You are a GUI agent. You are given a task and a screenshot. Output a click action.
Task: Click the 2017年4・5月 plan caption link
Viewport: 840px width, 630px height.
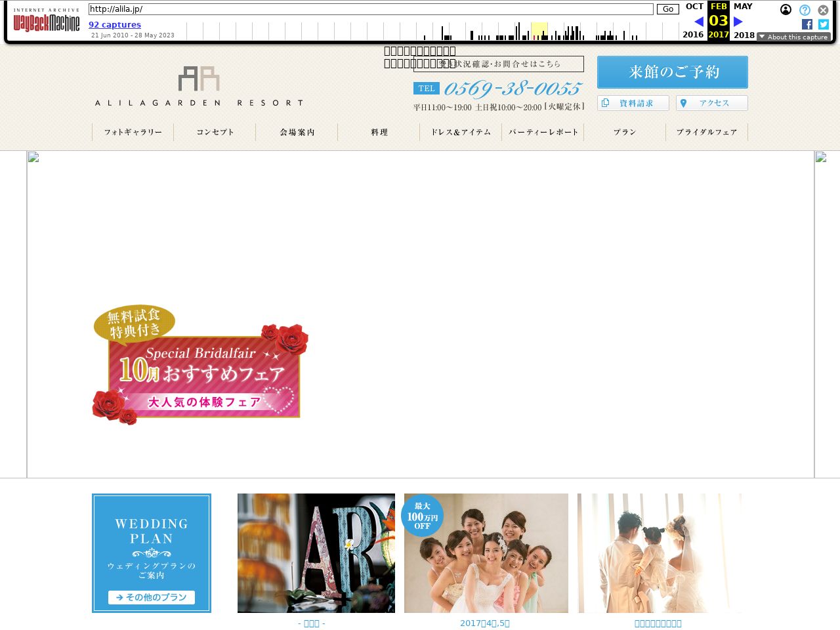pyautogui.click(x=485, y=623)
